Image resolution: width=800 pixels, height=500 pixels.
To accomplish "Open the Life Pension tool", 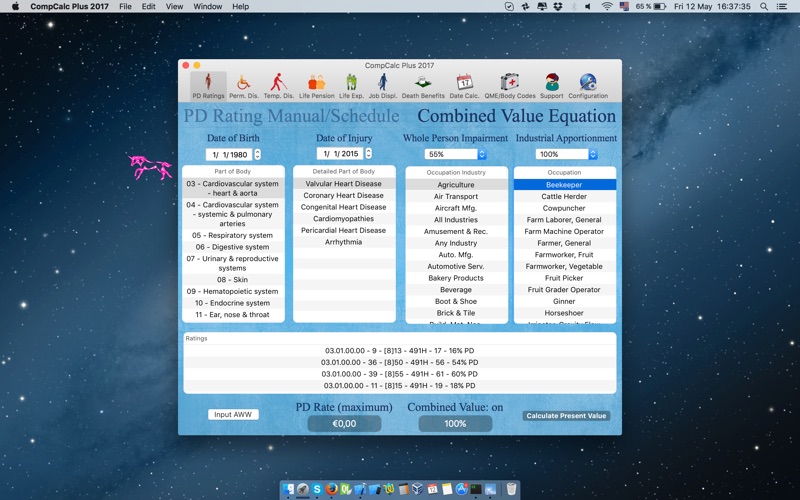I will [316, 86].
